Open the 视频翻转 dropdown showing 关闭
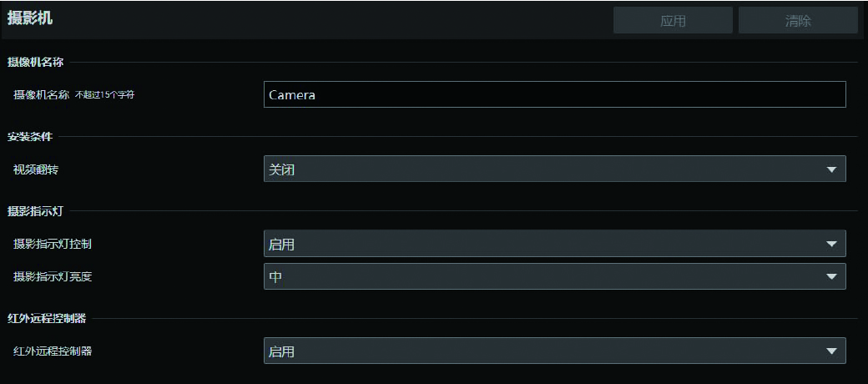868x384 pixels. point(554,169)
